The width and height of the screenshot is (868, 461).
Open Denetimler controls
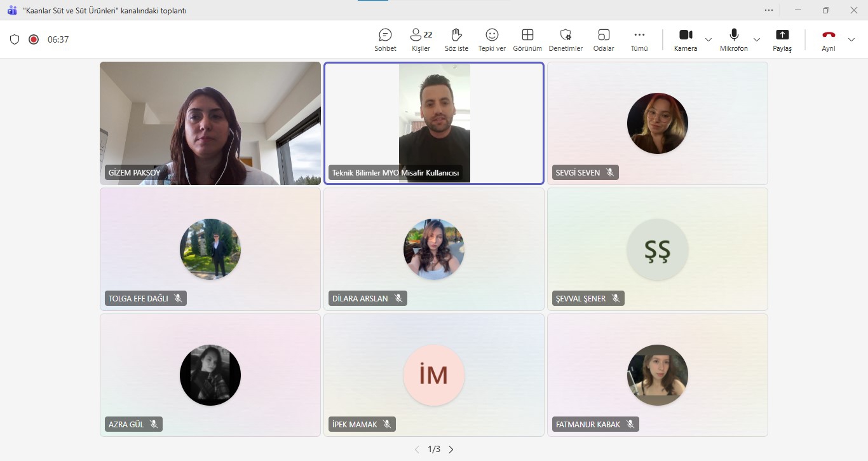click(566, 39)
